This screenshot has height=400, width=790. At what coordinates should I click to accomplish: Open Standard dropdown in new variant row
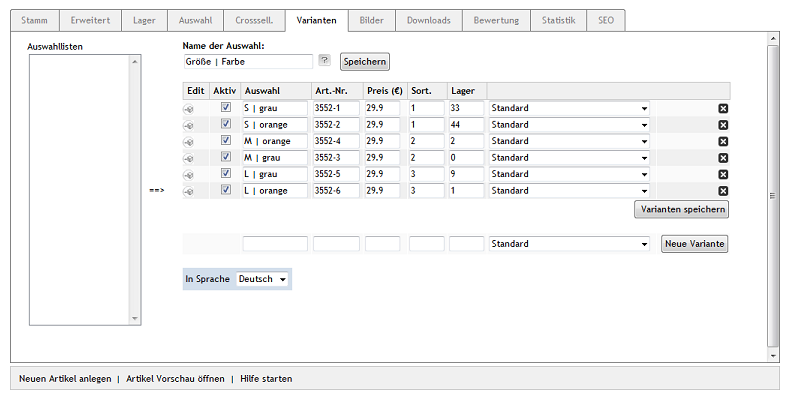coord(569,244)
